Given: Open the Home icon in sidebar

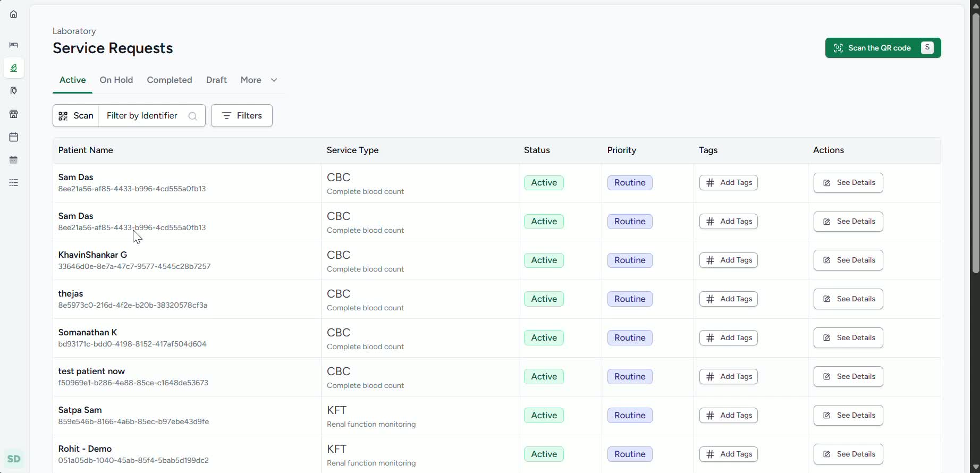Looking at the screenshot, I should pyautogui.click(x=14, y=14).
